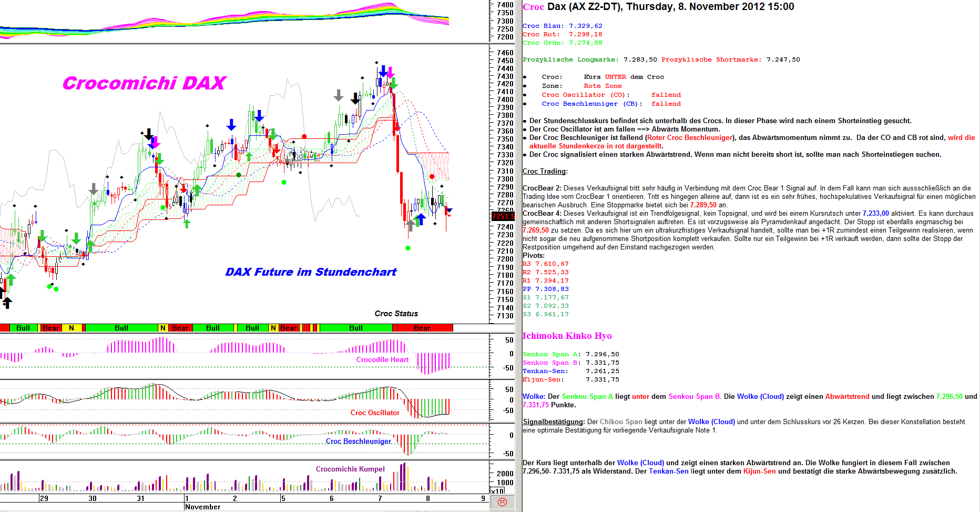Screen dimensions: 980x512
Task: Click the November label on date axis
Action: [x=202, y=507]
